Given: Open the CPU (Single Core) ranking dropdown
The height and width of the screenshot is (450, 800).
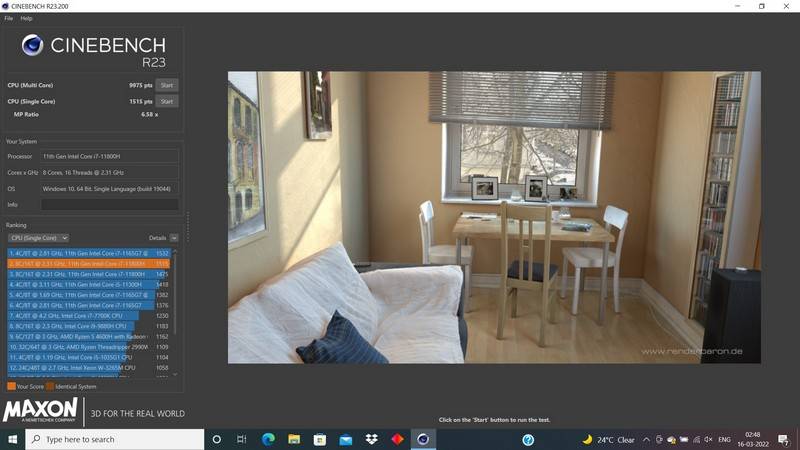Looking at the screenshot, I should (38, 238).
